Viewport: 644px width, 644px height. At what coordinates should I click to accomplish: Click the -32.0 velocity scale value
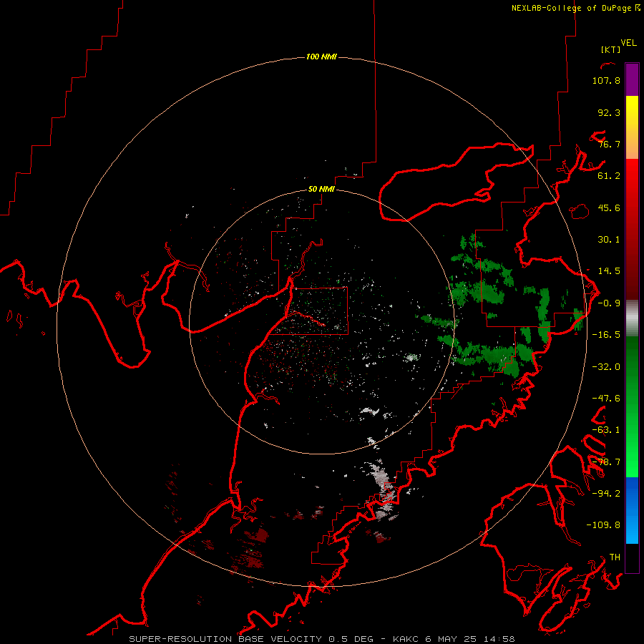[x=606, y=367]
